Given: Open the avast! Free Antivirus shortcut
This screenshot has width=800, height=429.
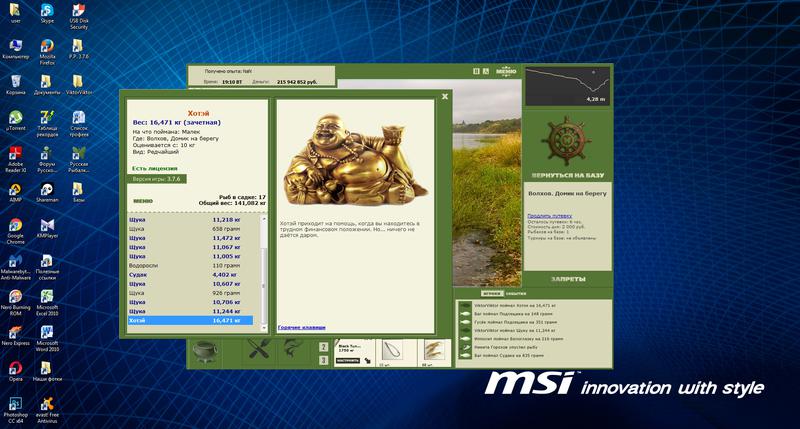Looking at the screenshot, I should [47, 409].
